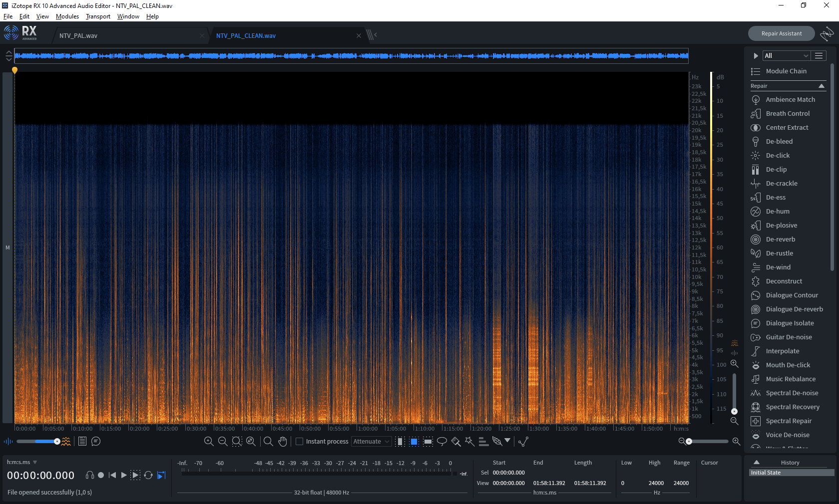Viewport: 839px width, 504px height.
Task: Enable the Instant process checkbox
Action: [300, 442]
